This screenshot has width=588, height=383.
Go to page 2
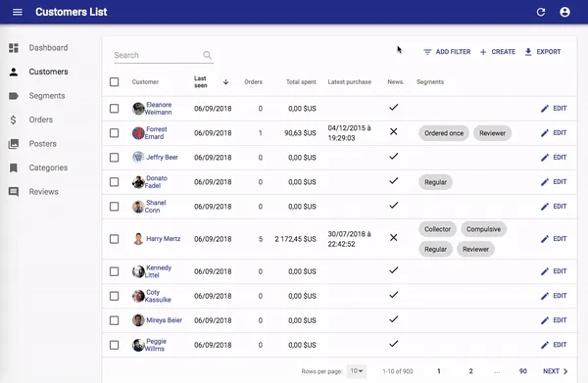pos(470,371)
